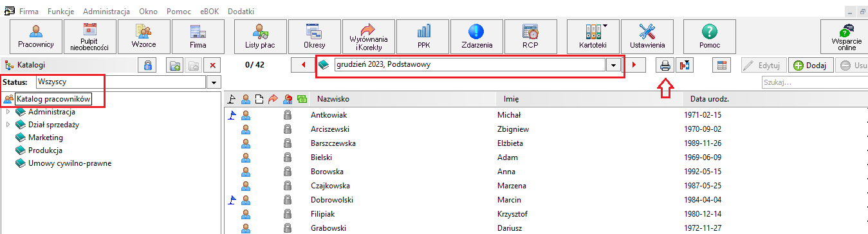
Task: Open the PPK module
Action: 423,36
